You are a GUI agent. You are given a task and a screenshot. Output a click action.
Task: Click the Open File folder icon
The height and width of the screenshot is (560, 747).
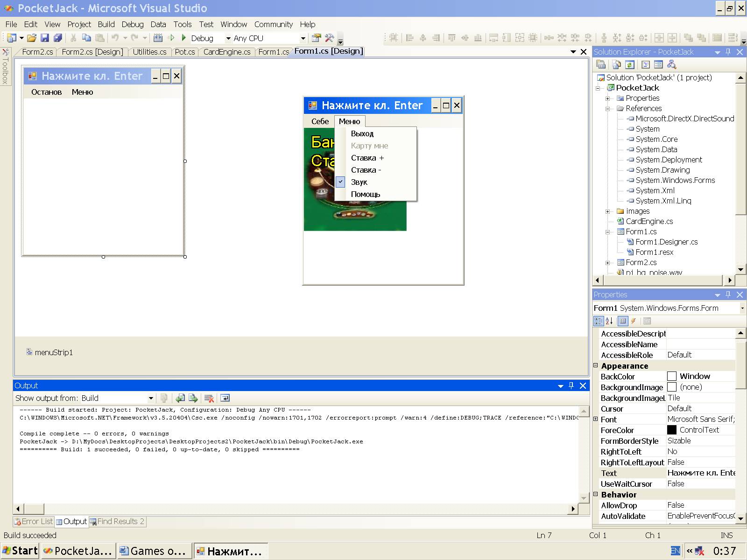pyautogui.click(x=31, y=38)
